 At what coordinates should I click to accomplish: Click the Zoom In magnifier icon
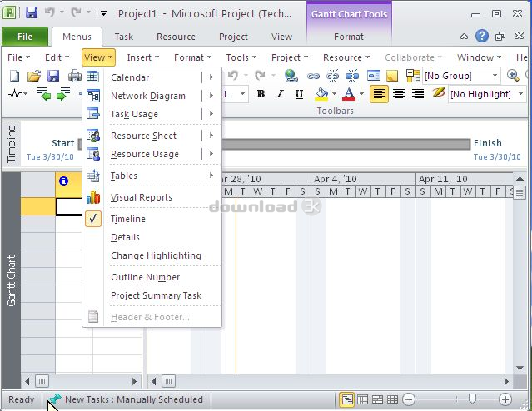tap(513, 75)
